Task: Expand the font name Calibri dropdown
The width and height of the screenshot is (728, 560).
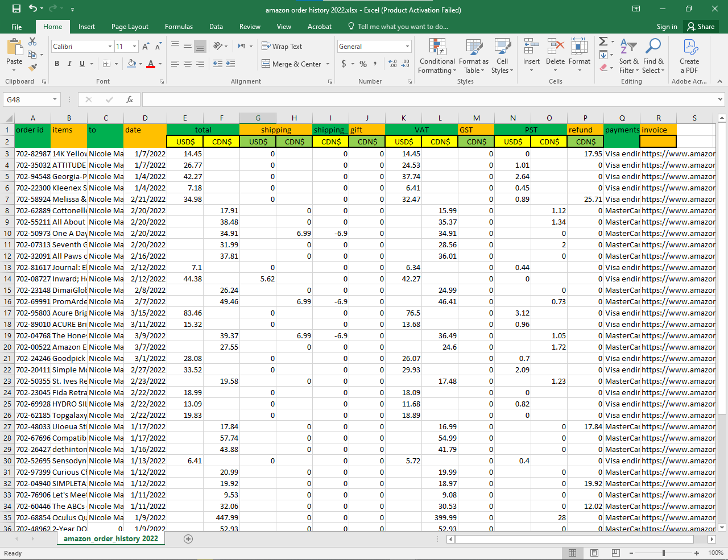Action: 110,47
